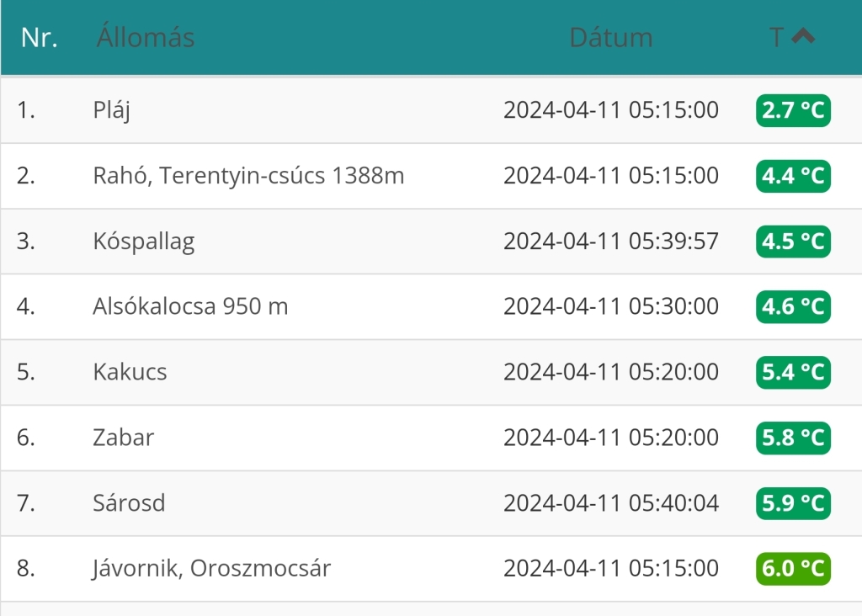Sort by the Dátum column header
862x616 pixels.
(610, 38)
